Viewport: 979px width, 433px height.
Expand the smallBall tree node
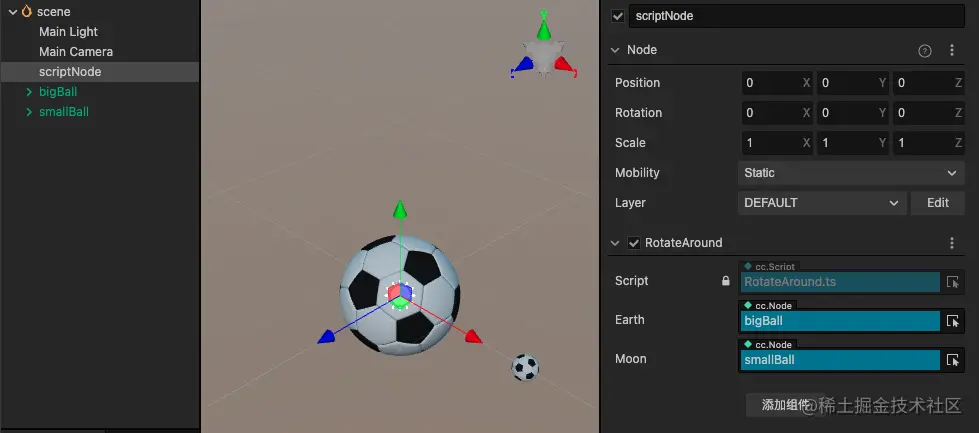29,112
